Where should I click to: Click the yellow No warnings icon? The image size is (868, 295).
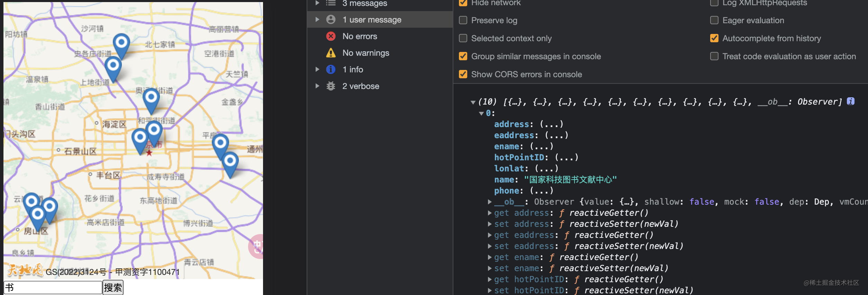pyautogui.click(x=331, y=53)
